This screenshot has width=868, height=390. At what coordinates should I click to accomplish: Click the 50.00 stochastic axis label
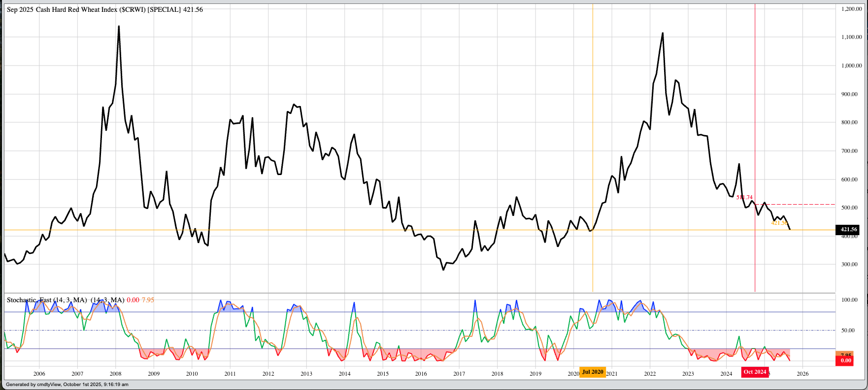848,330
